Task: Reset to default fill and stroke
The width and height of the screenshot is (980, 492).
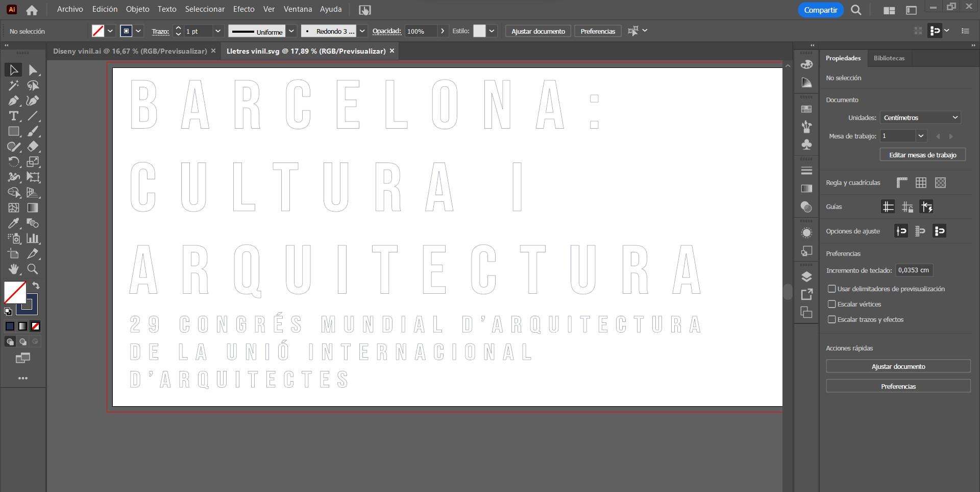Action: coord(8,311)
